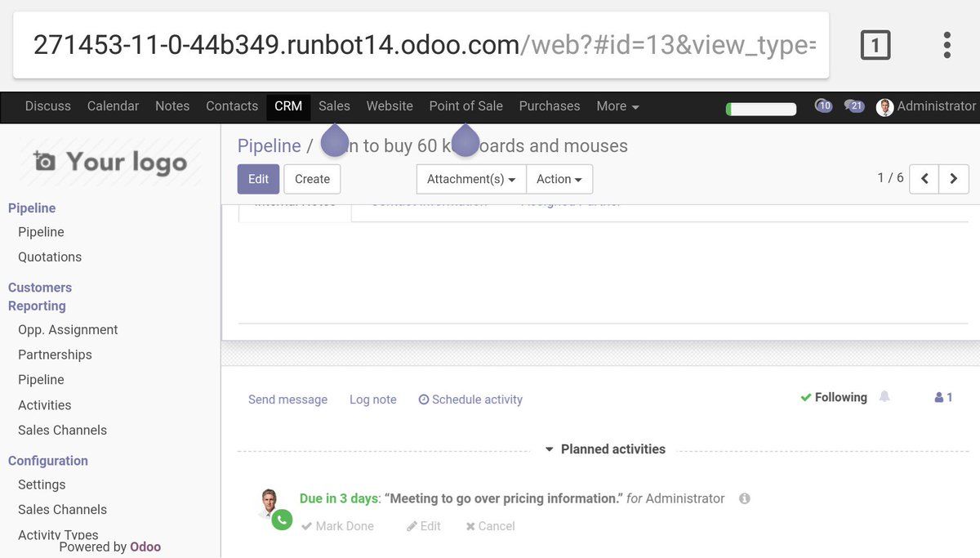Click the notification bell next to Following
Screen dimensions: 980x558
[x=884, y=397]
